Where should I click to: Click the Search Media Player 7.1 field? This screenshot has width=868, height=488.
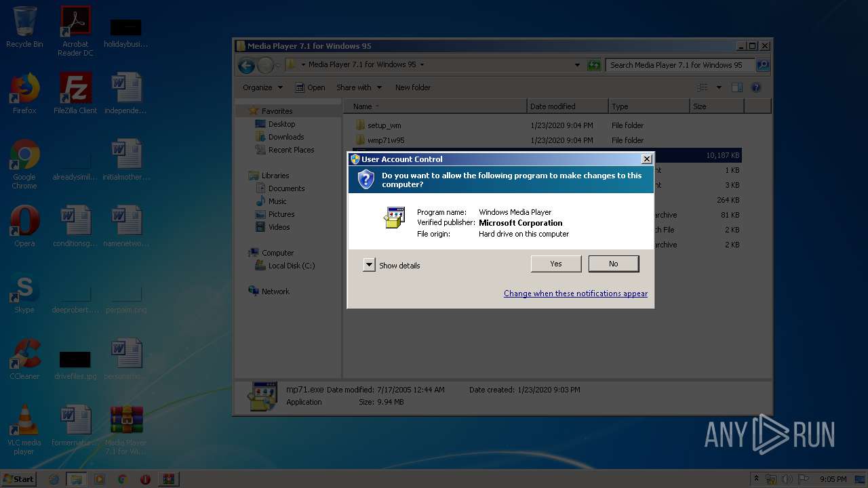[x=680, y=65]
